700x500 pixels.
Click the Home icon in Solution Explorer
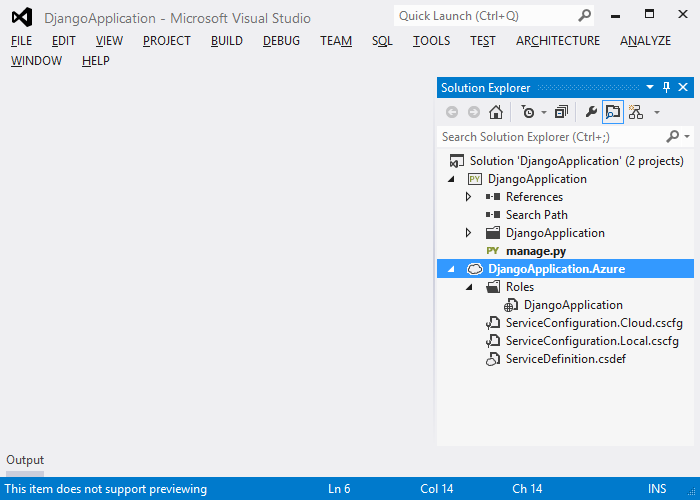pyautogui.click(x=496, y=112)
